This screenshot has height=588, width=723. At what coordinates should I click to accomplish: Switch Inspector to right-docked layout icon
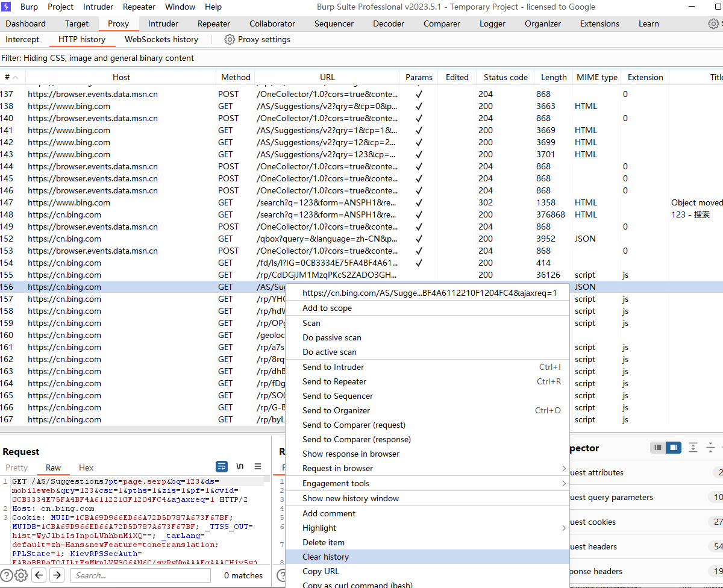pos(673,448)
